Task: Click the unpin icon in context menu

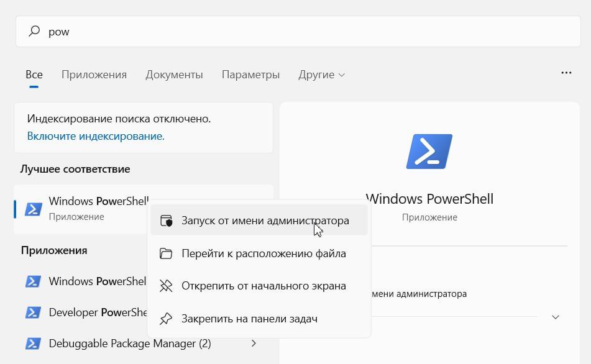Action: (x=166, y=286)
